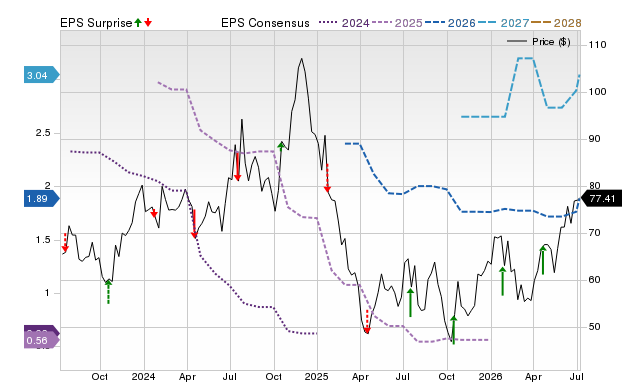This screenshot has width=640, height=382.
Task: Toggle the Price ($) line legend entry
Action: (x=539, y=42)
